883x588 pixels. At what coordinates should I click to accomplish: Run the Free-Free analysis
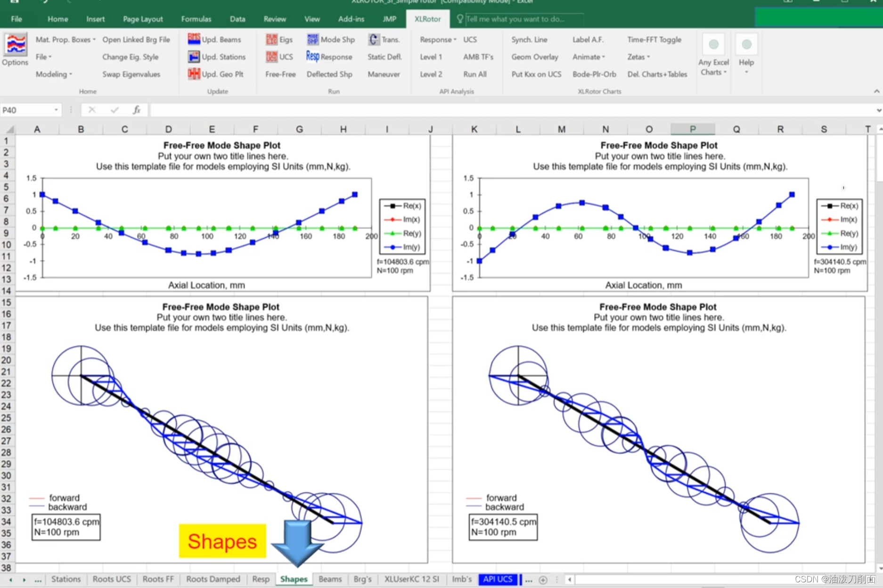point(280,74)
